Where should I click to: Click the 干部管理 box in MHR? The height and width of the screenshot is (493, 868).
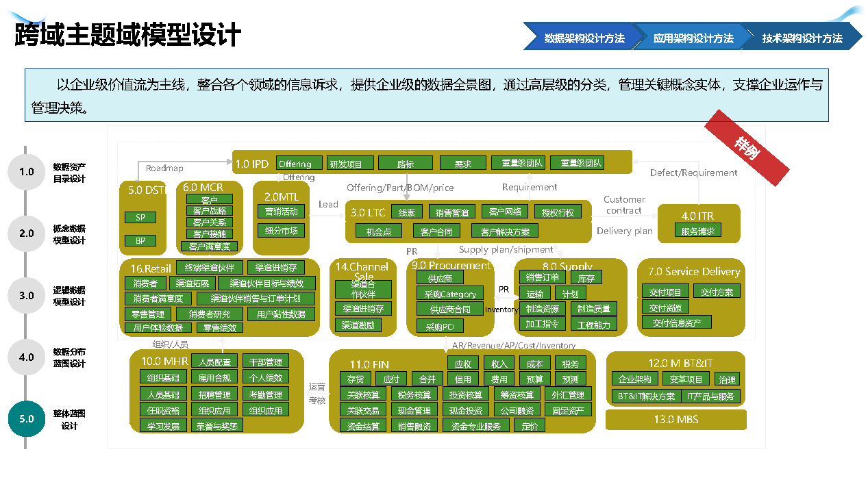(265, 362)
